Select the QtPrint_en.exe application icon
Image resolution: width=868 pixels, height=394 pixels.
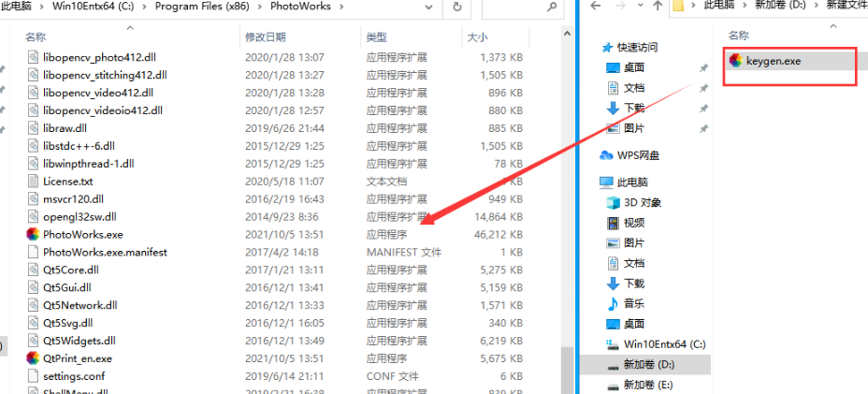33,358
